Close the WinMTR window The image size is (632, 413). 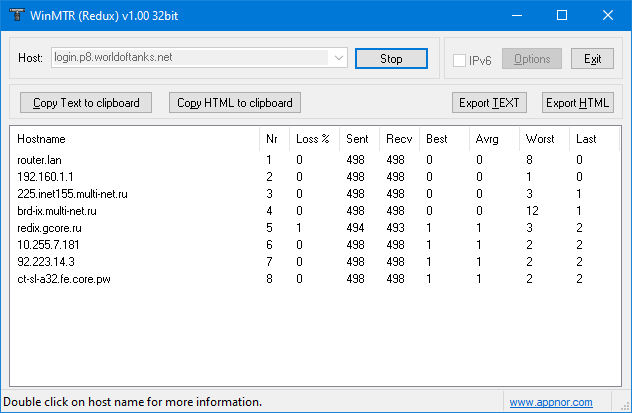pos(608,15)
